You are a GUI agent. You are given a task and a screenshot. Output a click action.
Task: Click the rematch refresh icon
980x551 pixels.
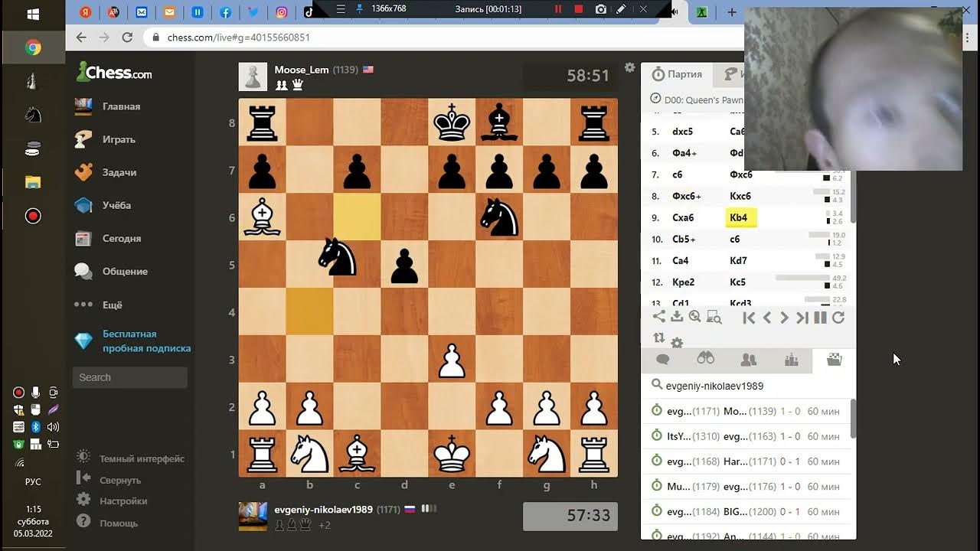tap(838, 318)
